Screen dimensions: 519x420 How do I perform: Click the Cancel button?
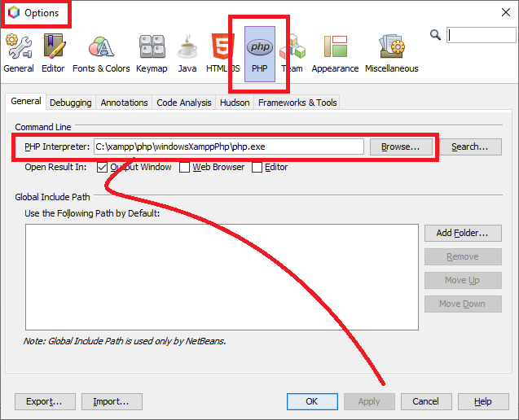coord(426,401)
